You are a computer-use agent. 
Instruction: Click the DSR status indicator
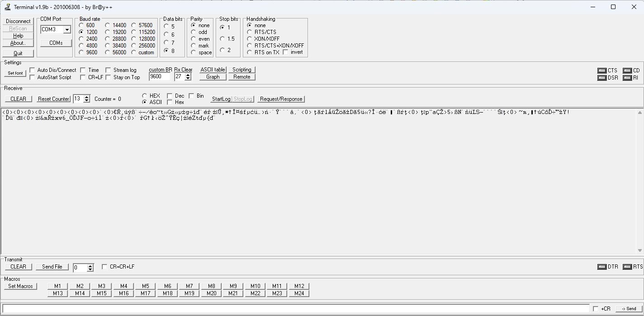[601, 78]
